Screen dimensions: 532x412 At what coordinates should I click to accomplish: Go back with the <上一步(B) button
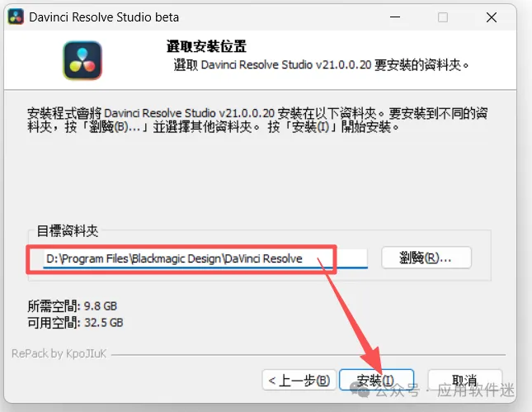tap(299, 380)
